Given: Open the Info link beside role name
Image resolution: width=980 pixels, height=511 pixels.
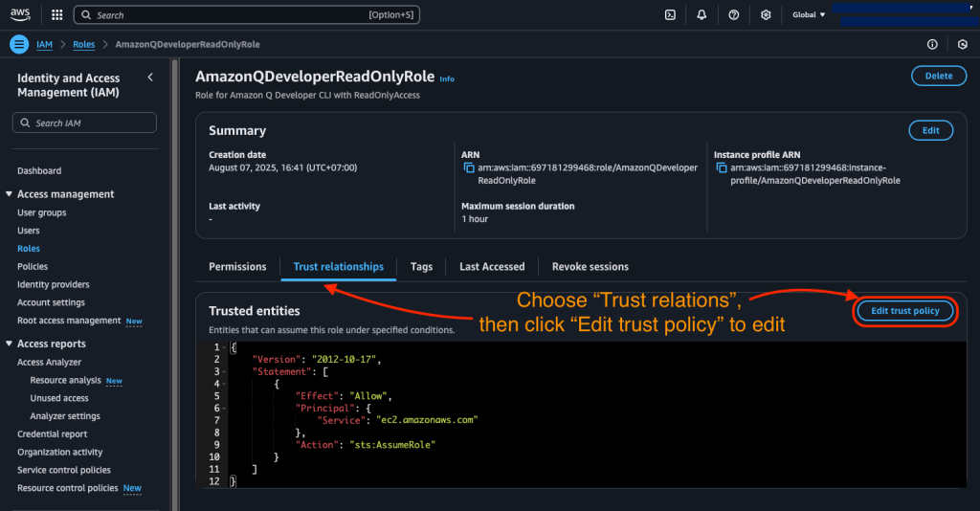Looking at the screenshot, I should pyautogui.click(x=447, y=78).
